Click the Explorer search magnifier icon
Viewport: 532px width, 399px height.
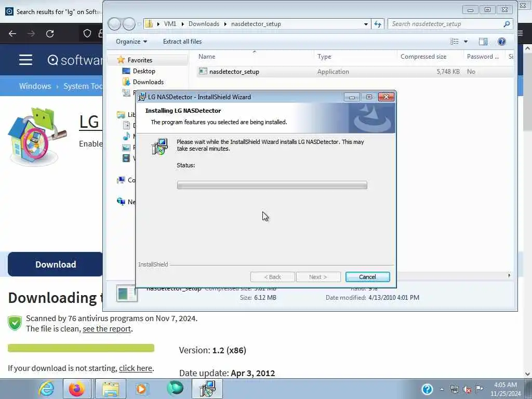pyautogui.click(x=507, y=24)
